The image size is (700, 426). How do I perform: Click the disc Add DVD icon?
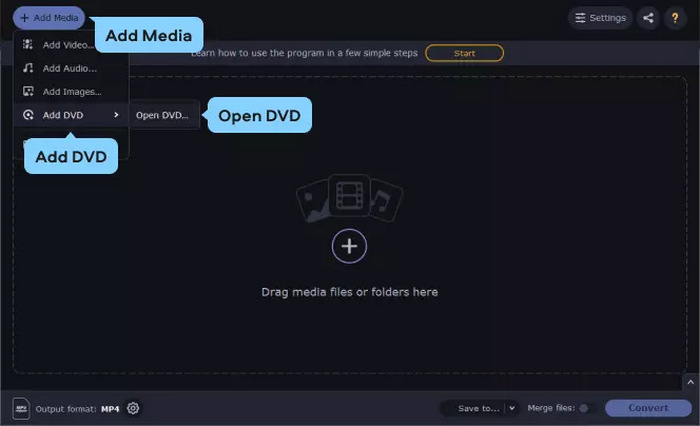coord(28,115)
